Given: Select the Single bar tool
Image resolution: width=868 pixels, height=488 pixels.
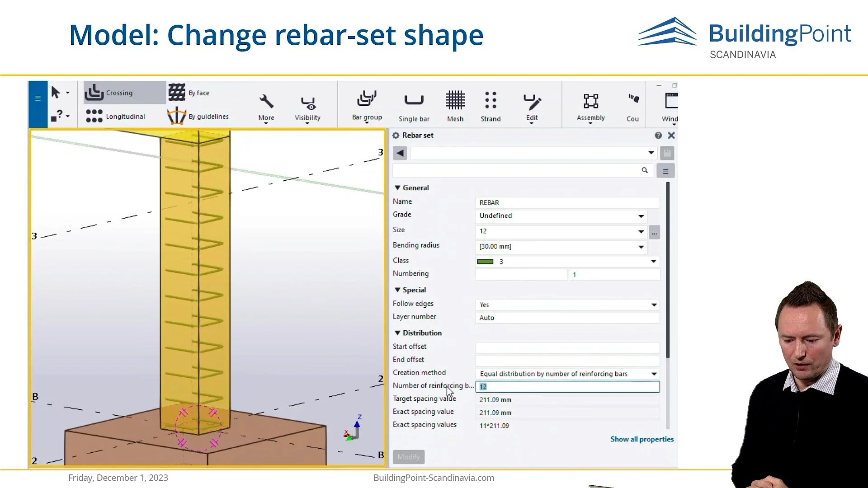Looking at the screenshot, I should click(x=414, y=107).
